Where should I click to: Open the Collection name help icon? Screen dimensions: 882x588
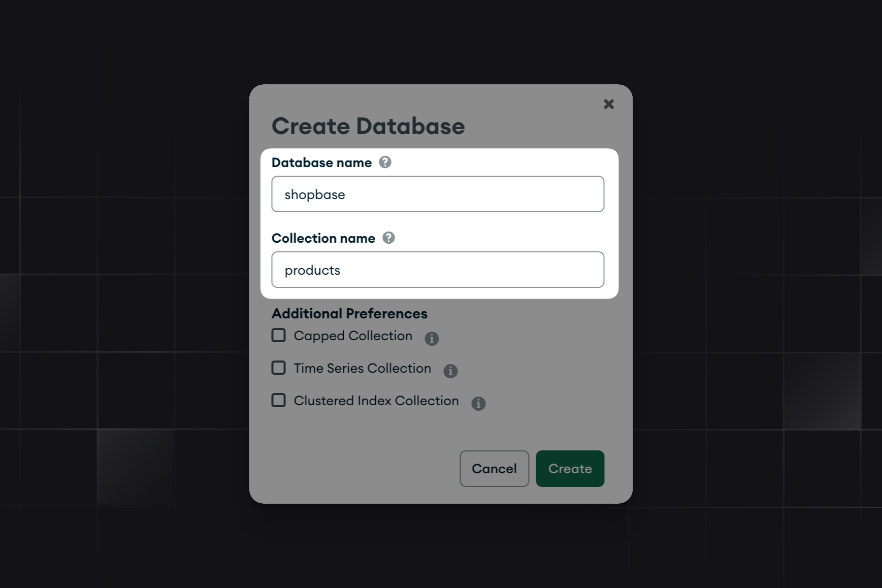pyautogui.click(x=388, y=238)
